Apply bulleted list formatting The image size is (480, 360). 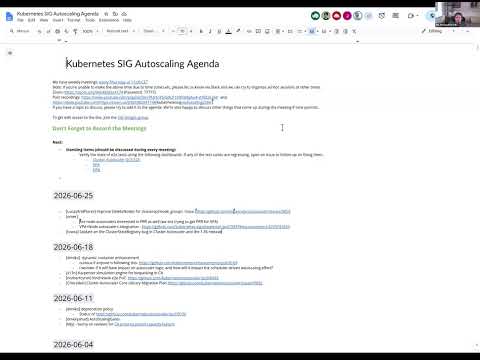coord(312,31)
